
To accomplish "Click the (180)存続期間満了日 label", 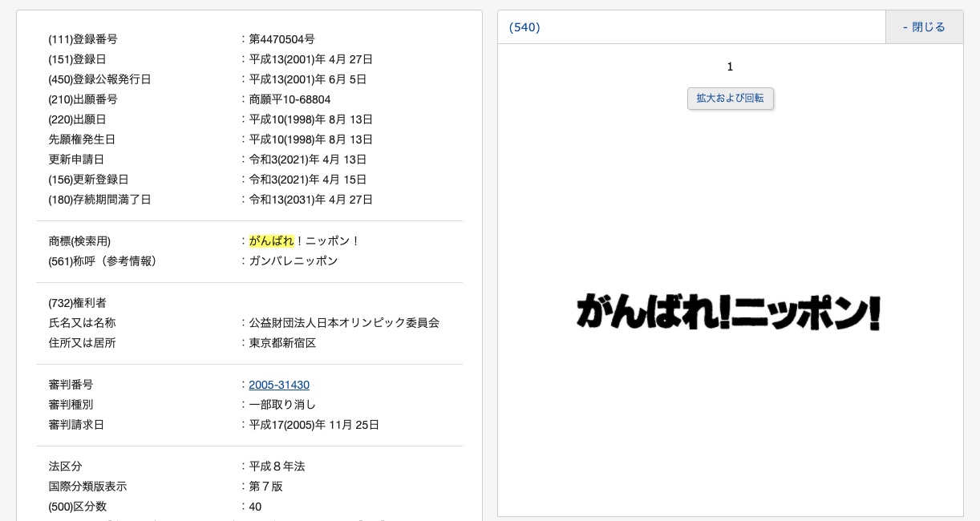I will click(x=99, y=200).
